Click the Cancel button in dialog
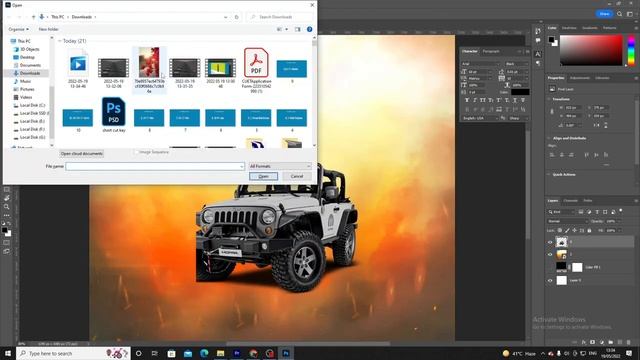The width and height of the screenshot is (640, 360). click(x=297, y=176)
